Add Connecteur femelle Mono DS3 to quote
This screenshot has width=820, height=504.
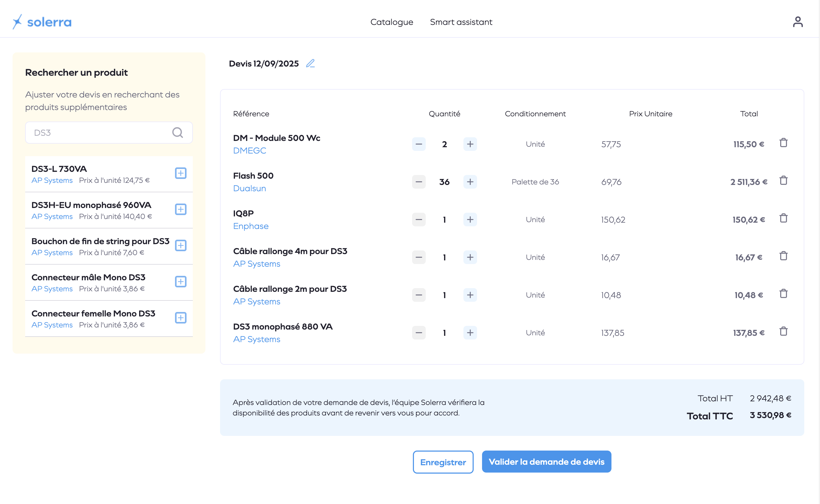point(180,318)
